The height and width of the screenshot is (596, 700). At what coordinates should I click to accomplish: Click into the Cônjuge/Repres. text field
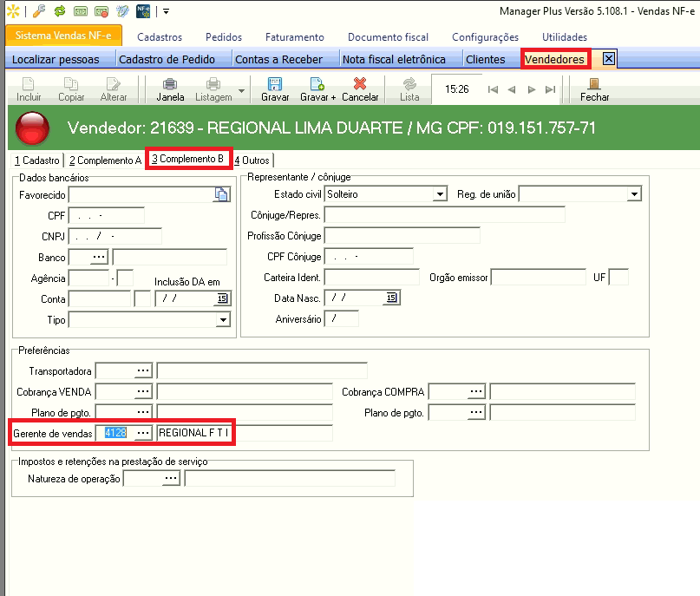pos(444,215)
